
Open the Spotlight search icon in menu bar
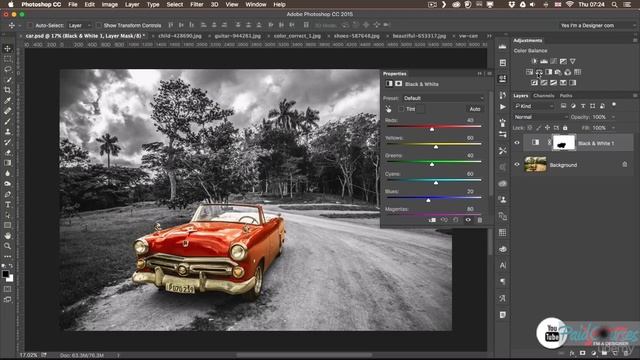pyautogui.click(x=614, y=4)
